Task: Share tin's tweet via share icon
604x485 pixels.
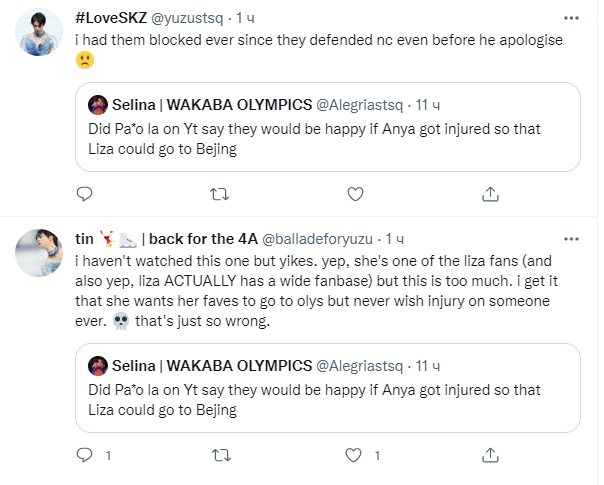Action: pyautogui.click(x=490, y=455)
